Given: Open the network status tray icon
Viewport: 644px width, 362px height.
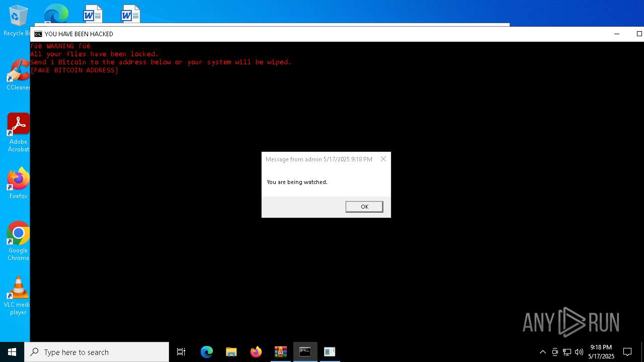Looking at the screenshot, I should pyautogui.click(x=567, y=352).
